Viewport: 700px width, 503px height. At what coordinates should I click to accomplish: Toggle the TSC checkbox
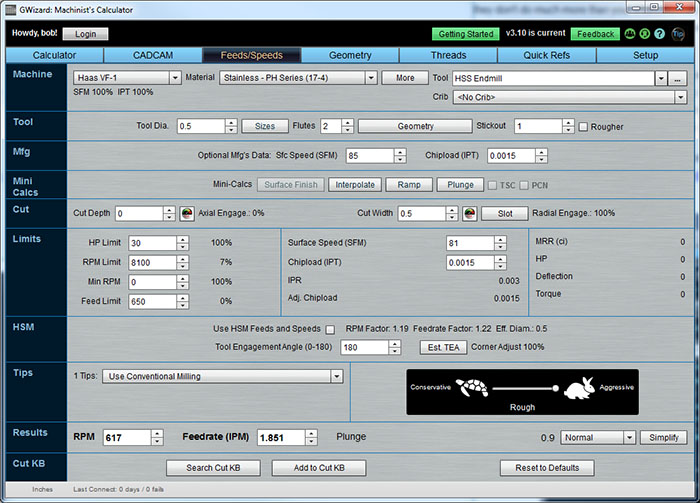tap(492, 185)
